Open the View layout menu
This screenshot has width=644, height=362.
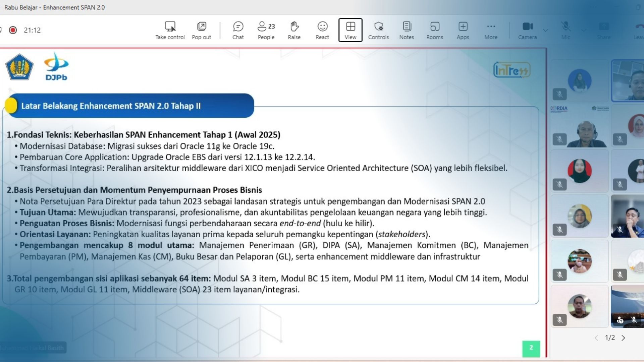coord(350,30)
